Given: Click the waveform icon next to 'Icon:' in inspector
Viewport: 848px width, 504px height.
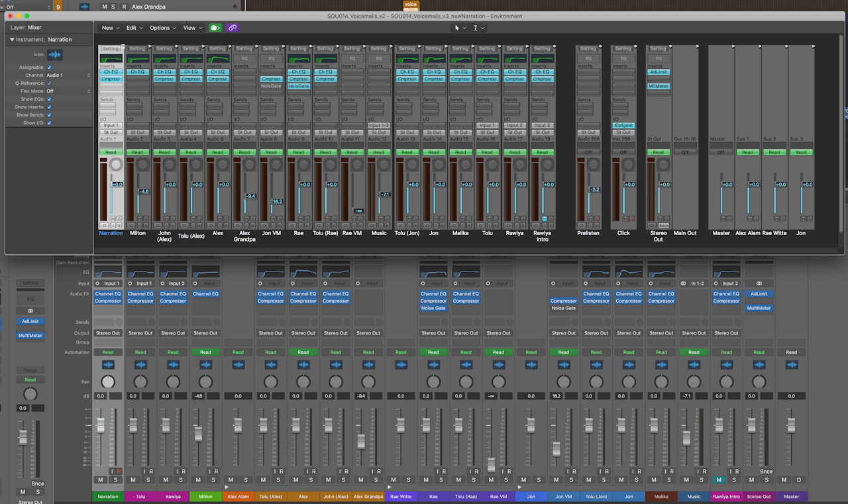Looking at the screenshot, I should tap(54, 54).
